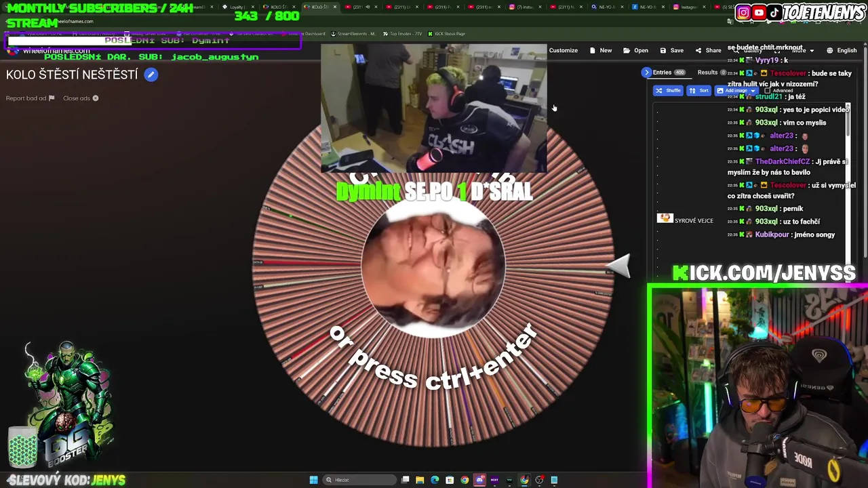Click Report bad ad link

click(30, 98)
